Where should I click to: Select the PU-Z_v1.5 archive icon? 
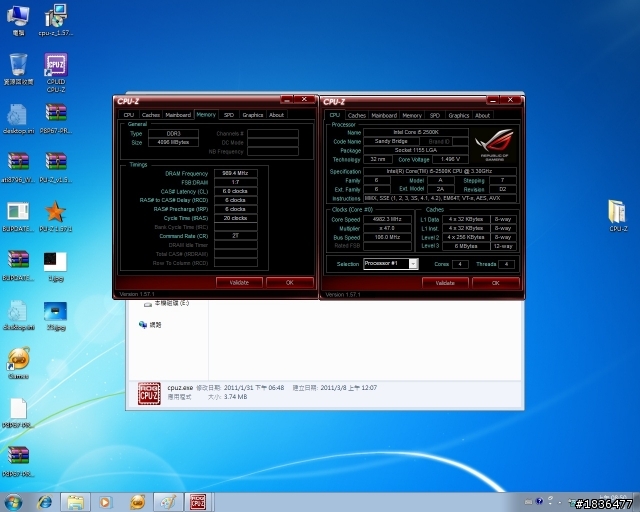56,167
